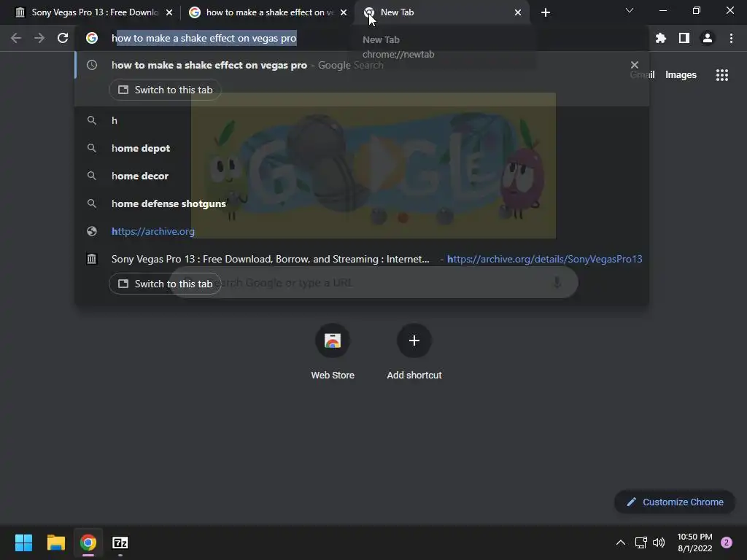Viewport: 747px width, 560px height.
Task: Open a new tab with plus button
Action: 546,12
